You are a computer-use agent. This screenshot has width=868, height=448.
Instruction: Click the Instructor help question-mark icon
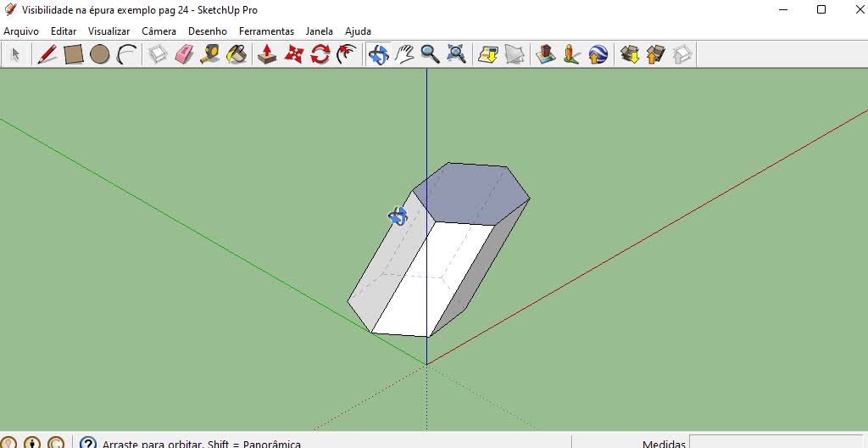(88, 443)
